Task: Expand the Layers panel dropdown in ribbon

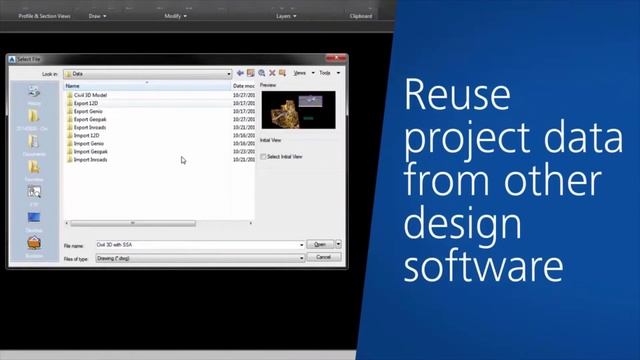Action: click(x=286, y=16)
